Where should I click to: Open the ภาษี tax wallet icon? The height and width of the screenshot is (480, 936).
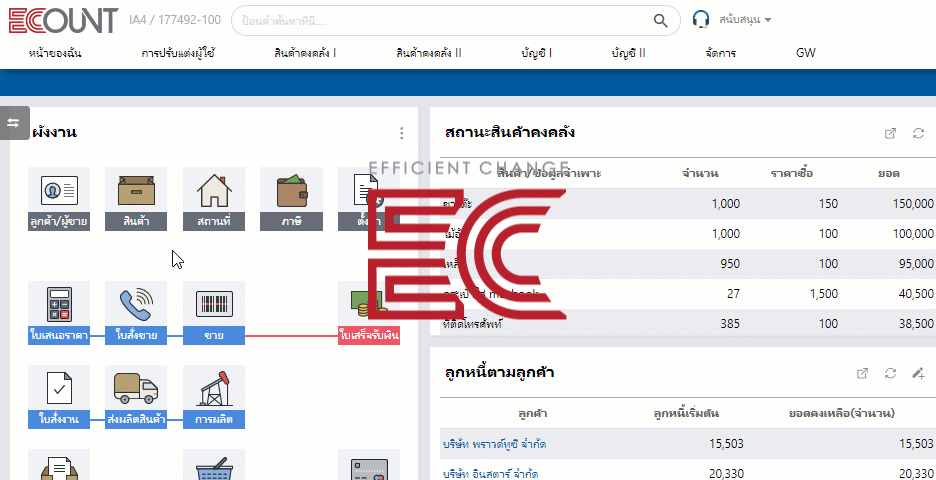tap(291, 199)
